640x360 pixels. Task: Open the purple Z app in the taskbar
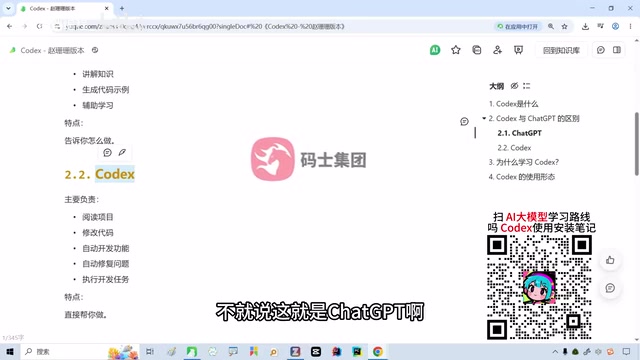click(295, 351)
